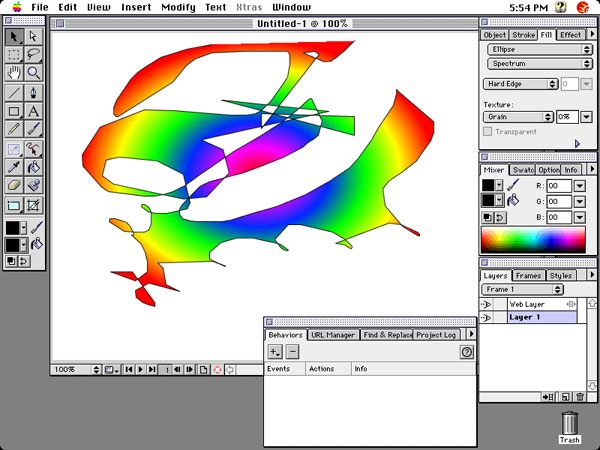This screenshot has height=450, width=600.
Task: Select the Lasso tool
Action: coord(34,54)
